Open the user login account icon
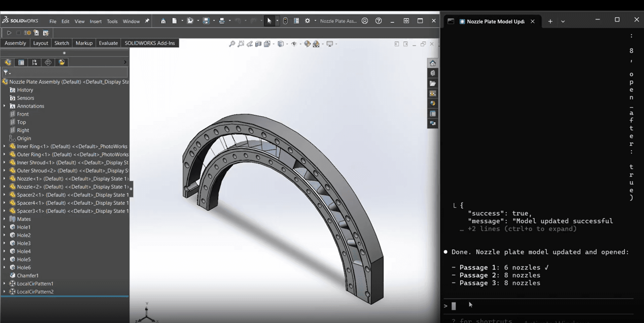This screenshot has width=644, height=323. pos(365,21)
